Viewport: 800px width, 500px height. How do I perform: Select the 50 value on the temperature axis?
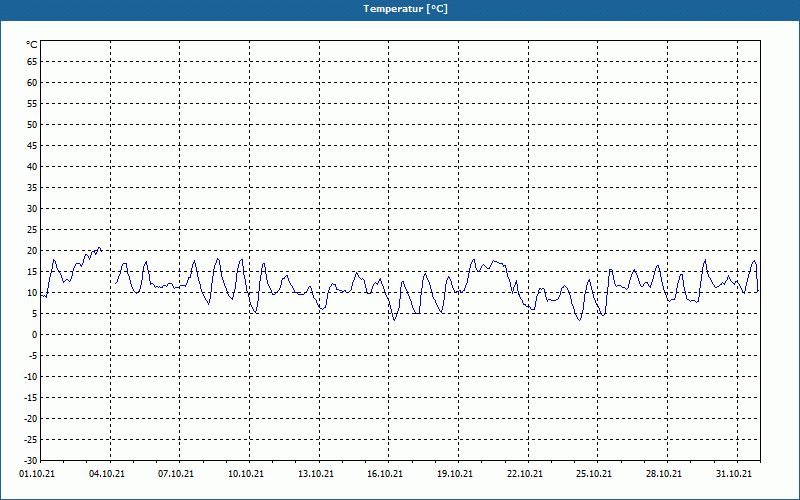(x=32, y=124)
